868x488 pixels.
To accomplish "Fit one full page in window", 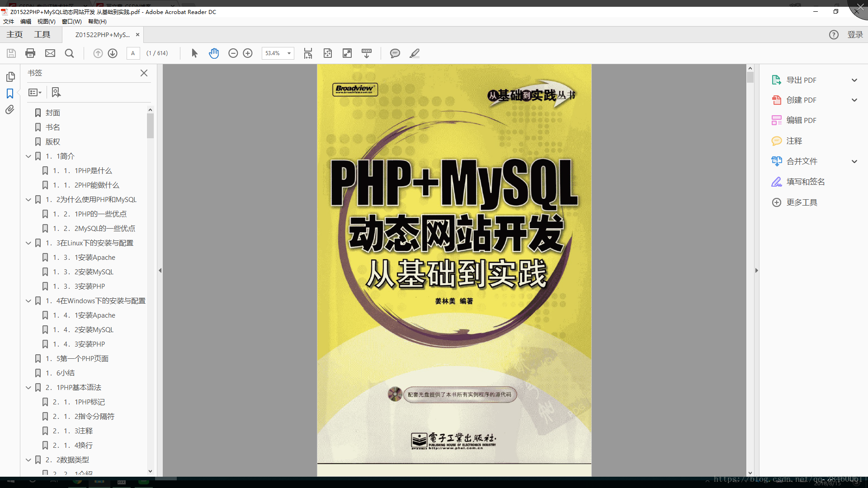I will click(327, 53).
